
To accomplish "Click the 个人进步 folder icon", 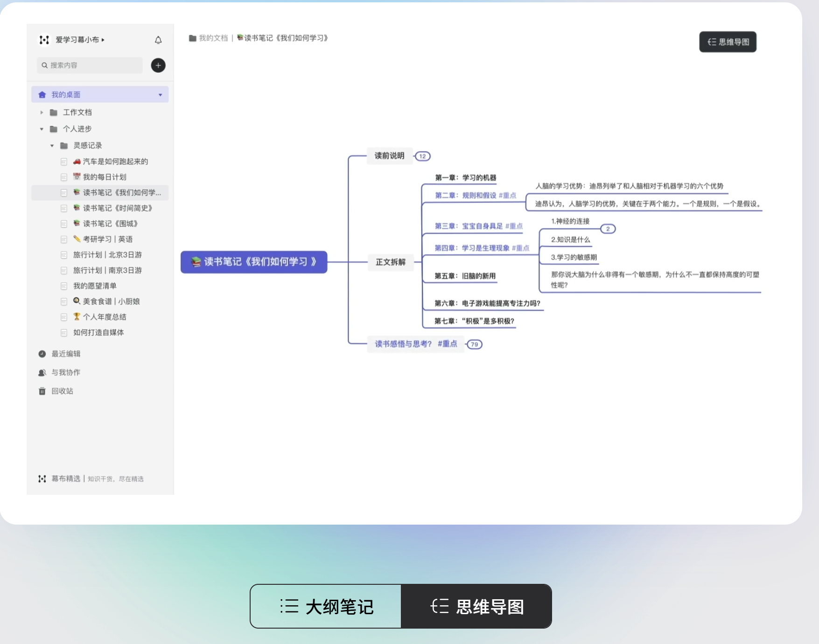I will pyautogui.click(x=54, y=129).
